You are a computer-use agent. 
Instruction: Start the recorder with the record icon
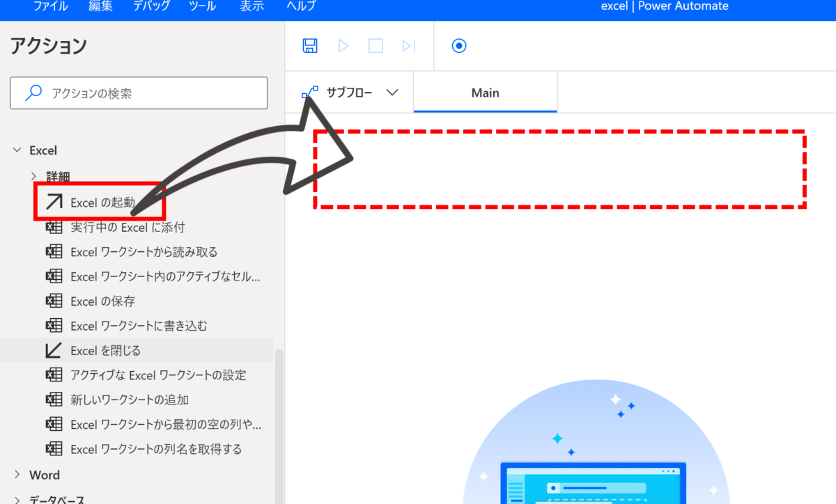(x=458, y=46)
